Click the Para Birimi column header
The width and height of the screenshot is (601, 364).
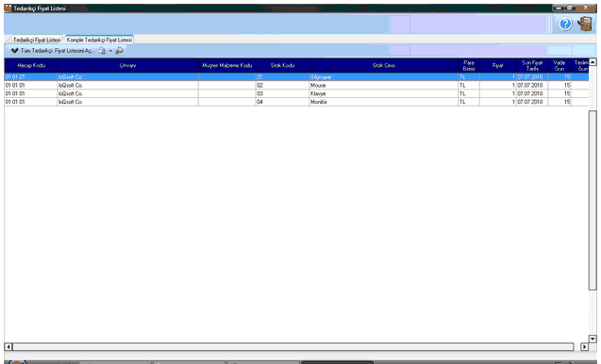tap(469, 65)
